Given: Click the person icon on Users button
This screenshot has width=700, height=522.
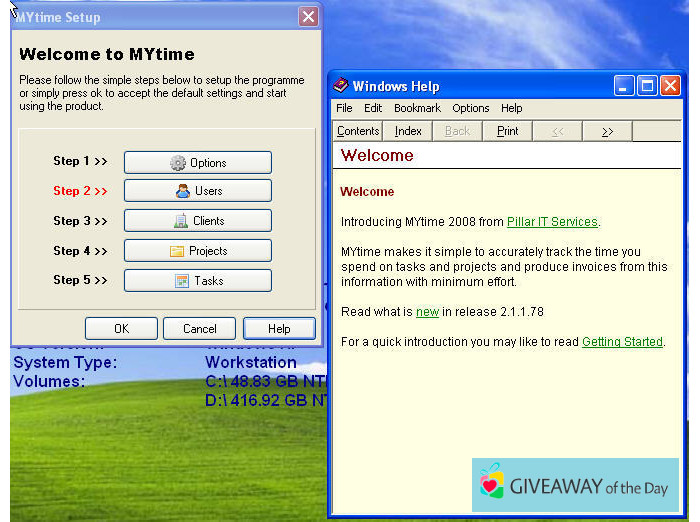Looking at the screenshot, I should [x=182, y=191].
